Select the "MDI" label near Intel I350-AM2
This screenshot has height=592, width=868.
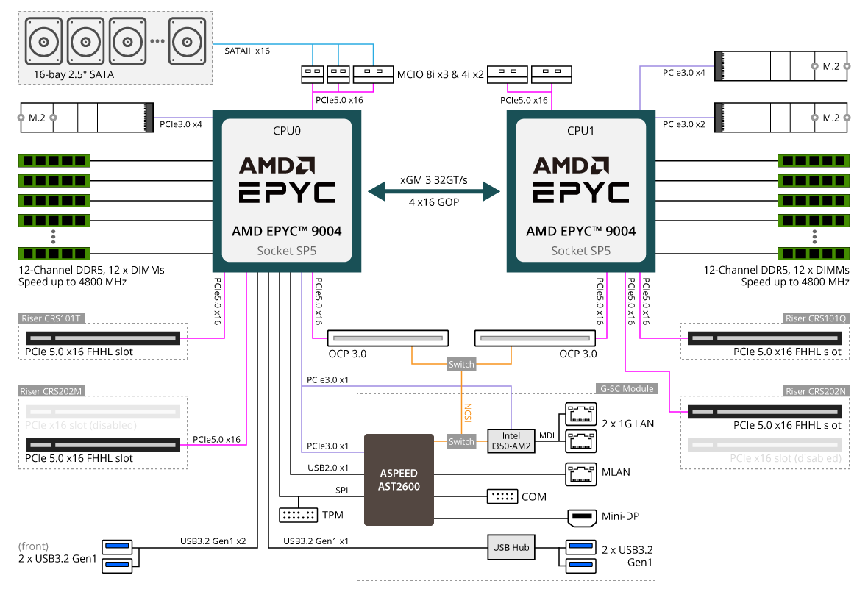547,435
